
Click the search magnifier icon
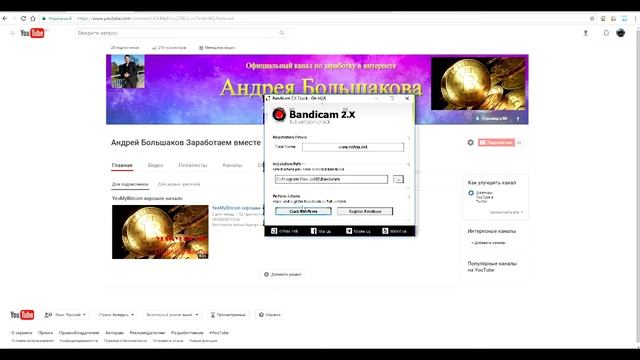click(282, 33)
